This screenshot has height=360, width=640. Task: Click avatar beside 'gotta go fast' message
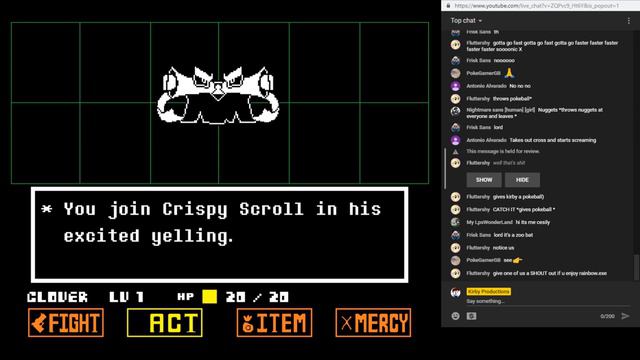point(456,44)
